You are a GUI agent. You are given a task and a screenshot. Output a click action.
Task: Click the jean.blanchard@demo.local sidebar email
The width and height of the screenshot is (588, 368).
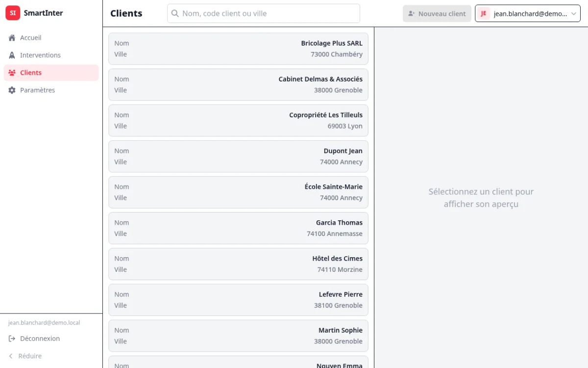tap(44, 323)
